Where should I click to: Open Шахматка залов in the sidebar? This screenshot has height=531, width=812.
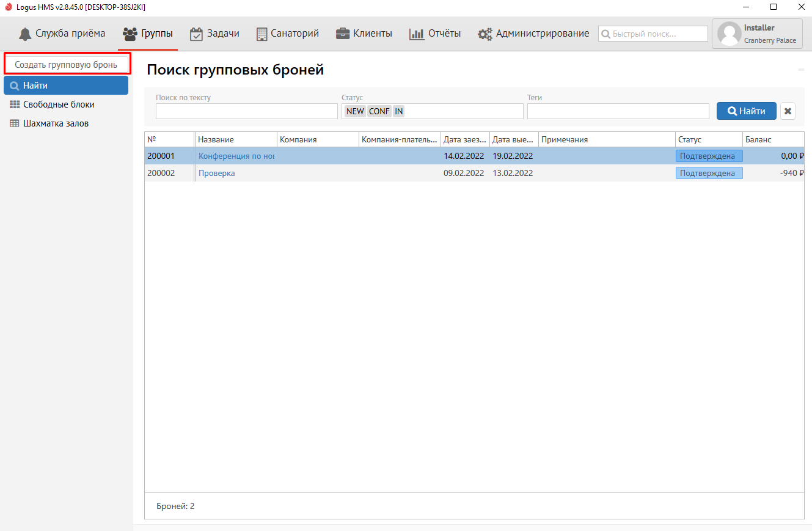66,123
